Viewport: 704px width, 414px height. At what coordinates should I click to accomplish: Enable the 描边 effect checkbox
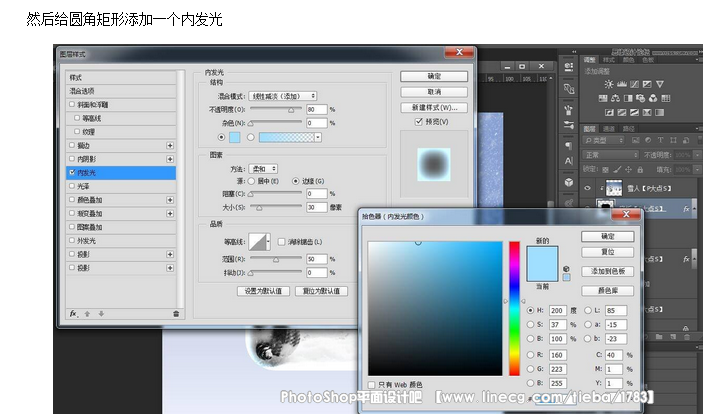coord(72,145)
